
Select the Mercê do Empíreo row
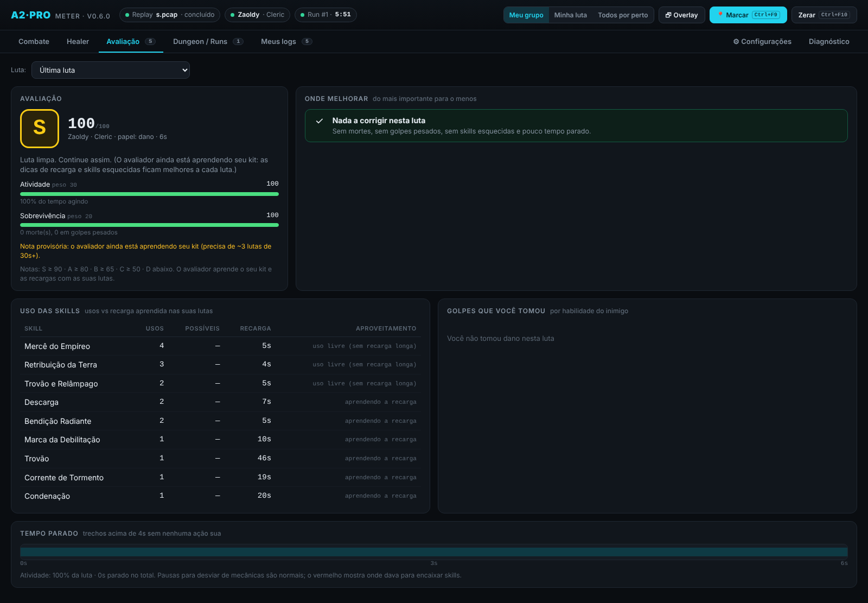click(x=220, y=346)
